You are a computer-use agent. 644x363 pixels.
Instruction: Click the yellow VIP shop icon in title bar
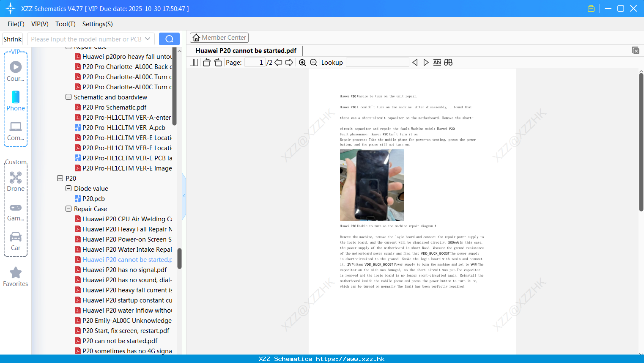pos(591,8)
